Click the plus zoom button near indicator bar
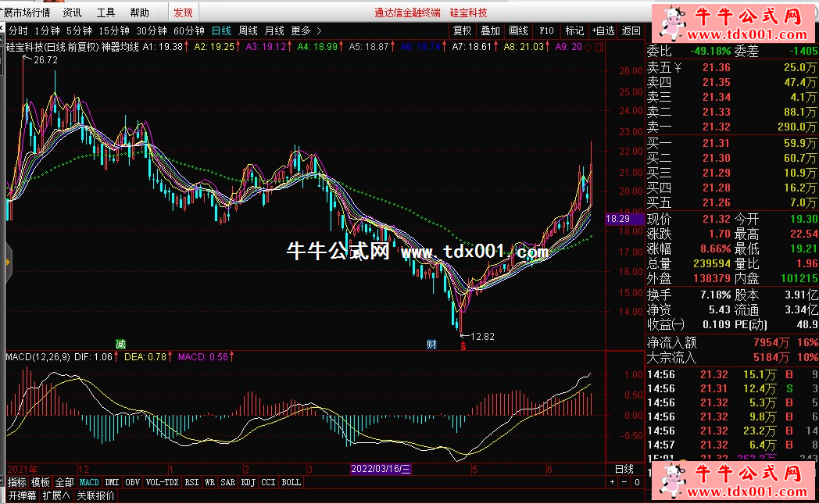 tap(612, 482)
